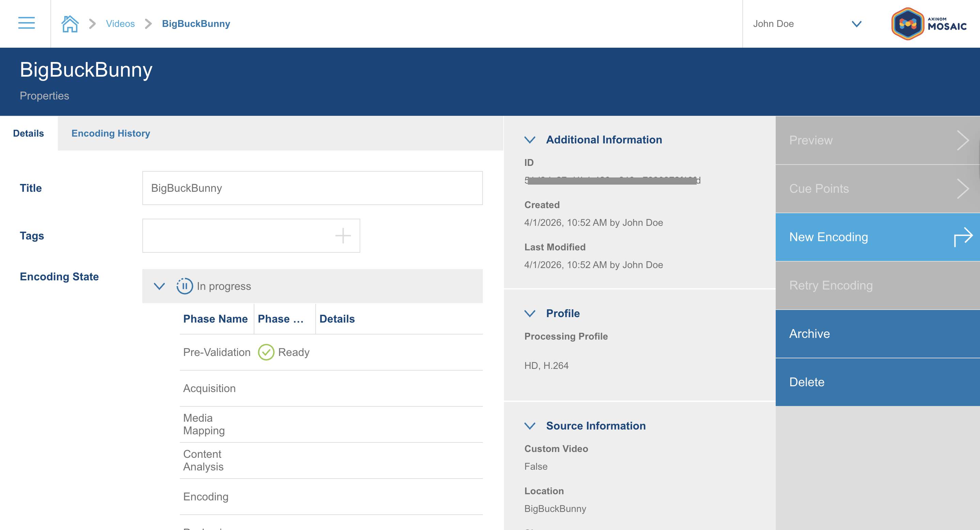The height and width of the screenshot is (530, 980).
Task: Collapse the Source Information section
Action: (x=529, y=426)
